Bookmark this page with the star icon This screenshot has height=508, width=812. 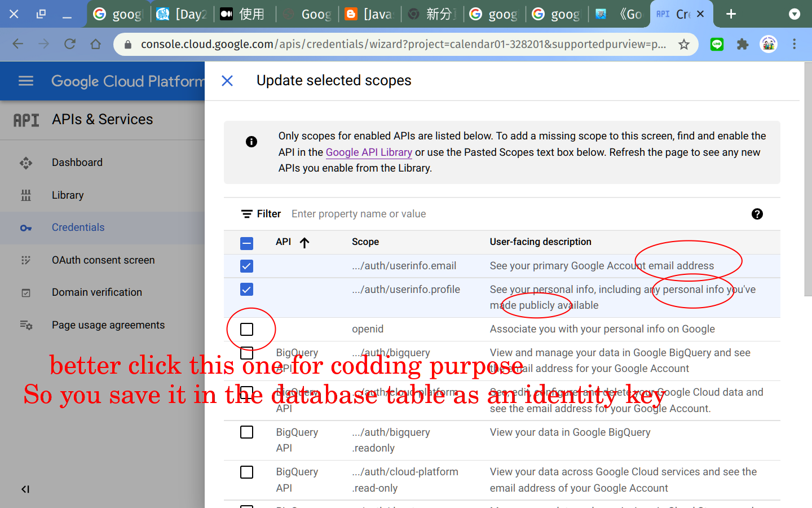684,44
